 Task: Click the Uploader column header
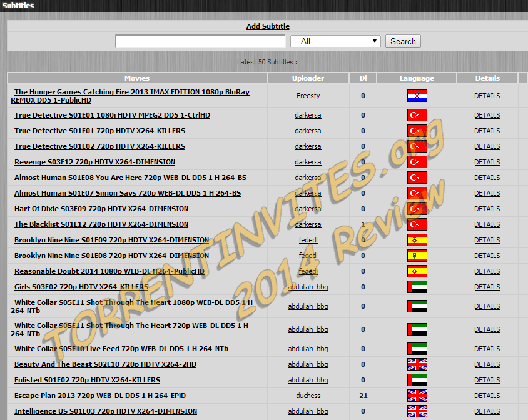pyautogui.click(x=308, y=78)
